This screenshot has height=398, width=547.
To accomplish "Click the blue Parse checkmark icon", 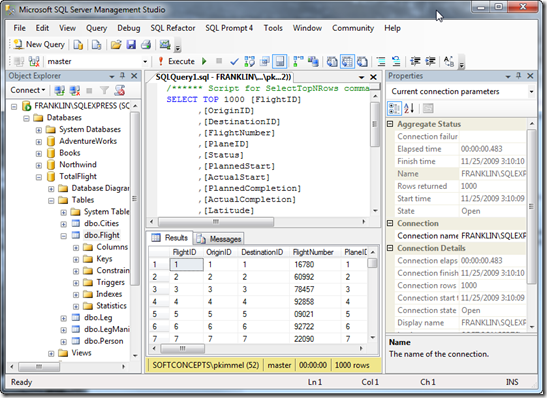I will (234, 61).
